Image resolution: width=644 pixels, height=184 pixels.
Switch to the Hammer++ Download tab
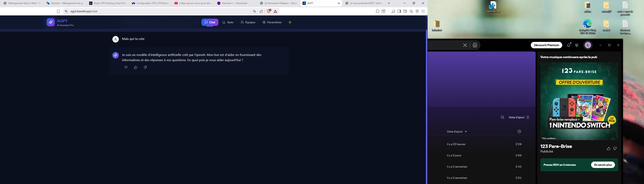click(234, 3)
